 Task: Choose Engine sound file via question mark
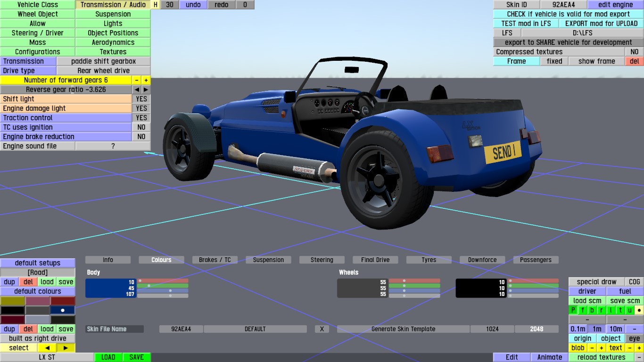click(x=113, y=146)
